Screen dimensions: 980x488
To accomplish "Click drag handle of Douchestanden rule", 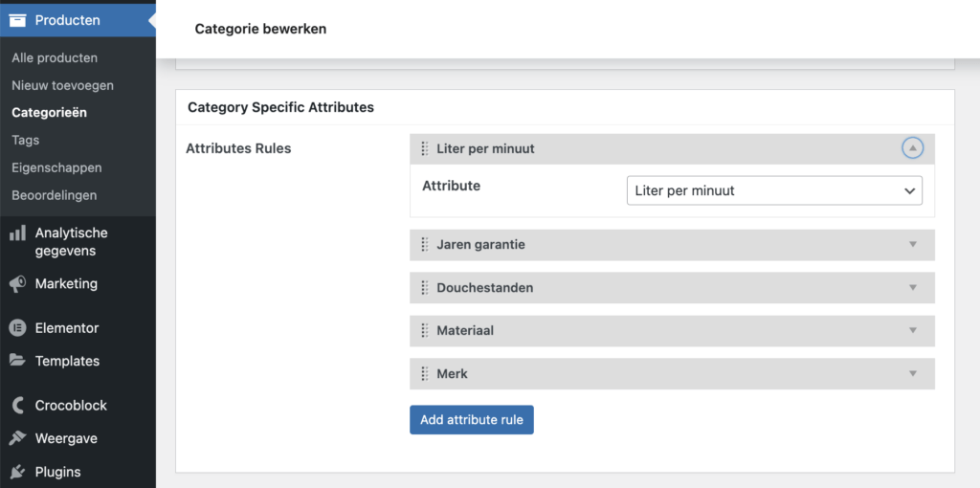I will [x=425, y=287].
